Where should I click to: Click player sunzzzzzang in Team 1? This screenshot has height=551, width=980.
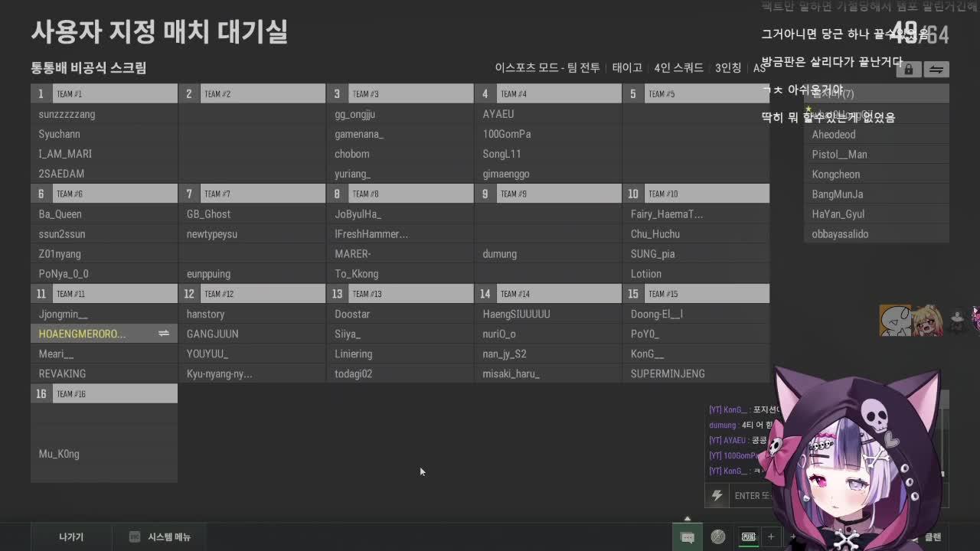click(x=67, y=114)
